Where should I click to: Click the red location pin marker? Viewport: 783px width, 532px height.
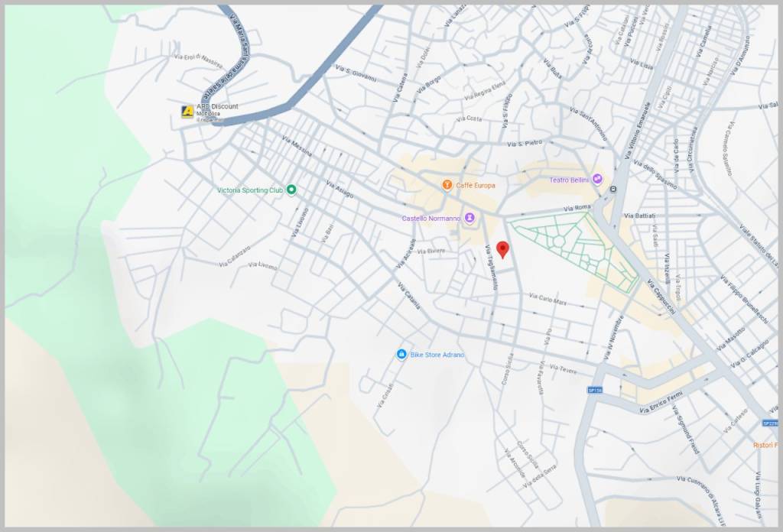(502, 249)
